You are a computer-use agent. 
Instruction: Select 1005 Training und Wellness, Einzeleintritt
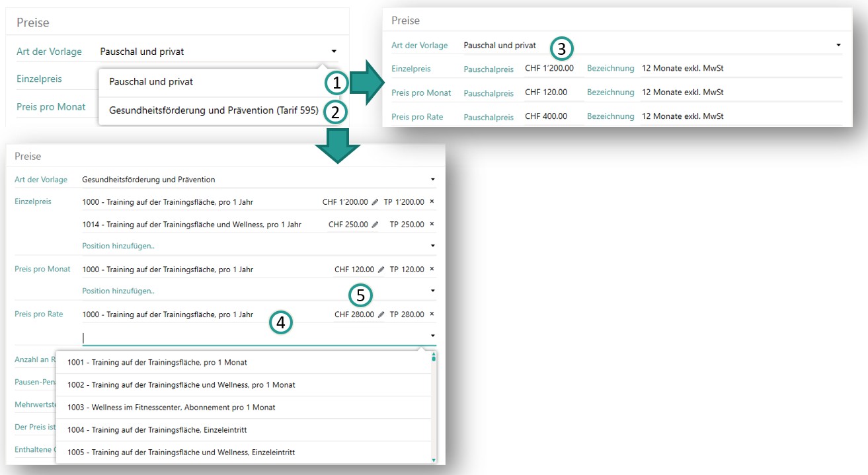coord(243,453)
